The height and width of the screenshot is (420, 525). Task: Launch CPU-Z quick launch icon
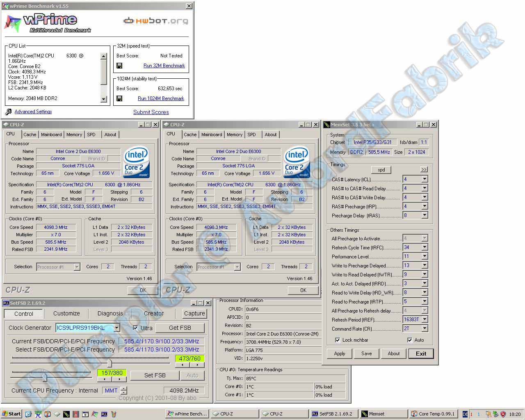click(57, 414)
